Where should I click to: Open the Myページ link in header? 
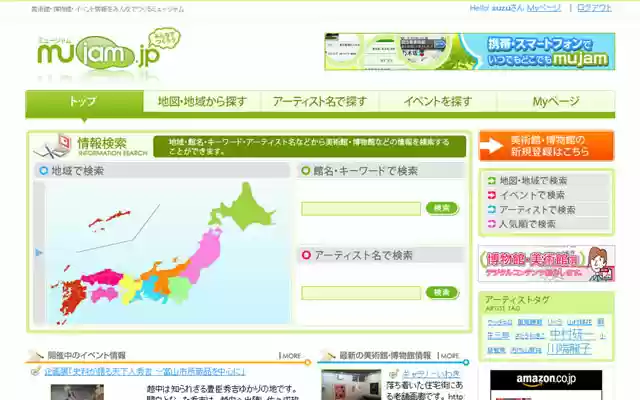pos(544,8)
